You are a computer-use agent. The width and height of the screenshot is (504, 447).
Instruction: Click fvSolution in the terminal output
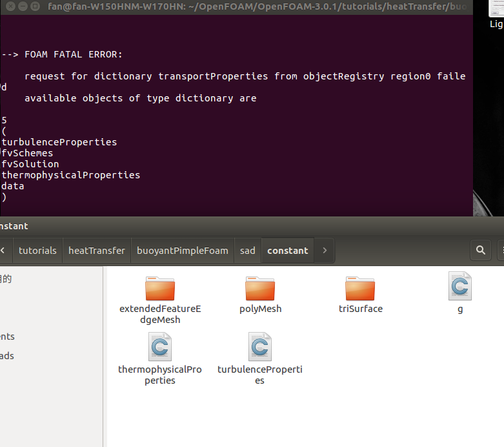pos(30,164)
